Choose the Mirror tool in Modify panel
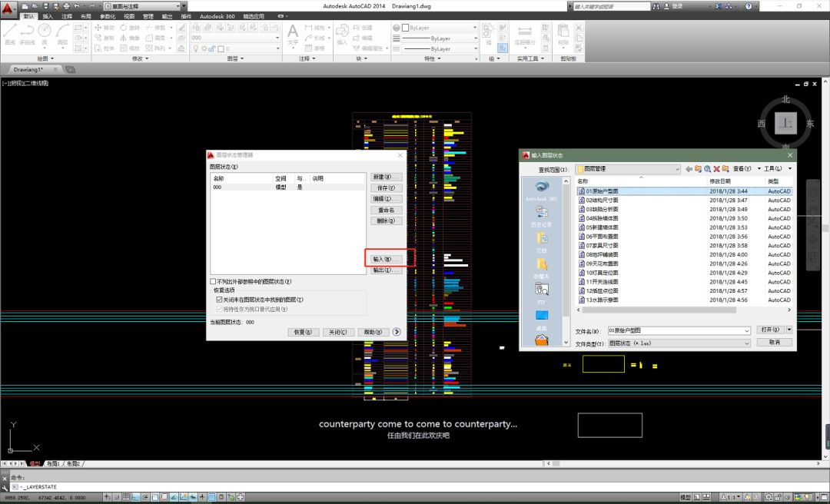Image resolution: width=830 pixels, height=504 pixels. (x=130, y=38)
